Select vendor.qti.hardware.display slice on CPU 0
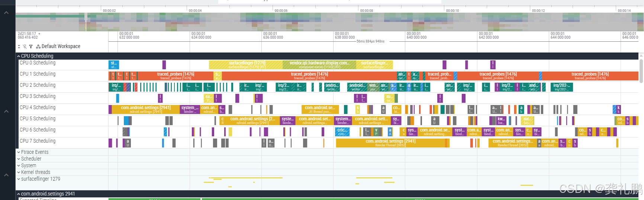Image resolution: width=644 pixels, height=200 pixels. click(319, 65)
